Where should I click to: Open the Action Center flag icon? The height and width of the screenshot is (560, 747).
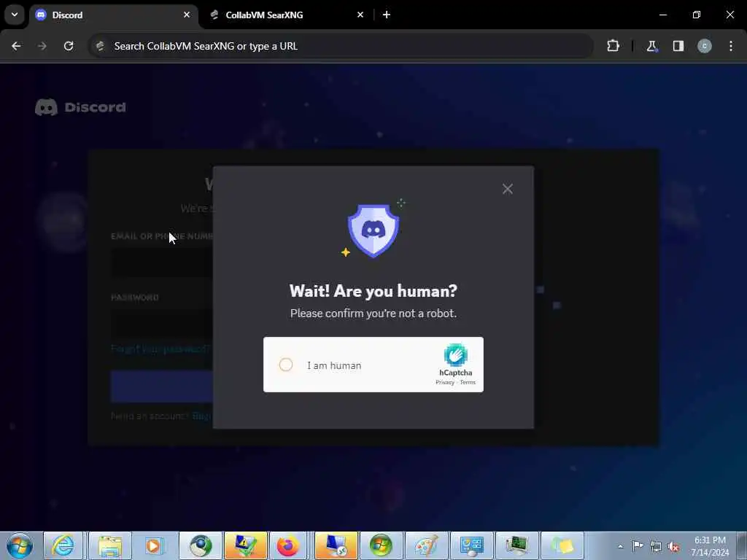tap(638, 546)
